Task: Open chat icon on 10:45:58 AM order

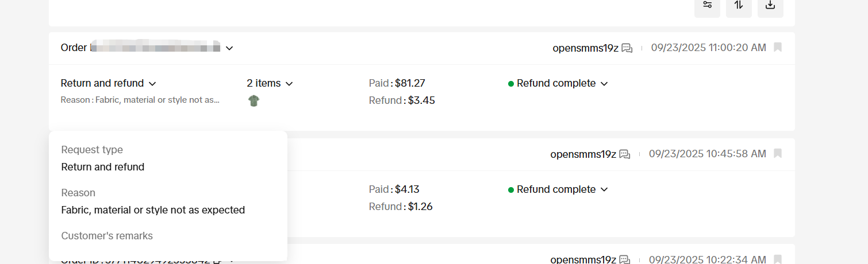Action: (625, 154)
